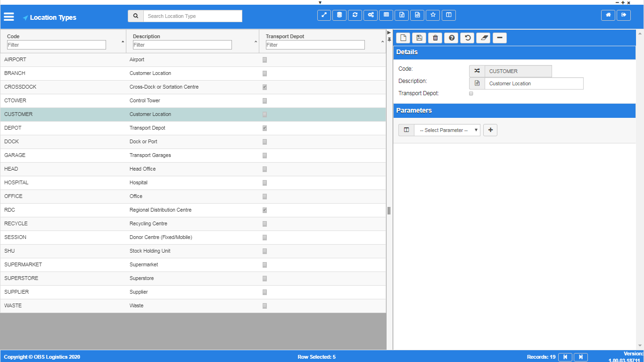This screenshot has width=644, height=362.
Task: Click the Description column sort caret
Action: coord(256,42)
